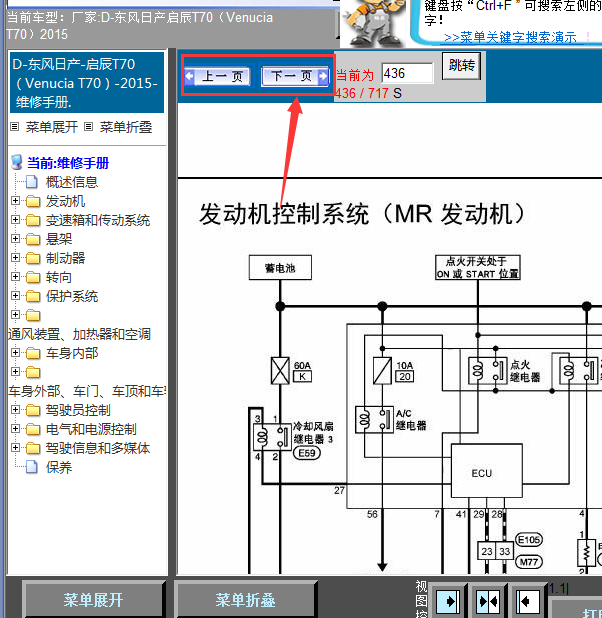The image size is (602, 618).
Task: Click the 发动机 folder icon
Action: coord(33,201)
